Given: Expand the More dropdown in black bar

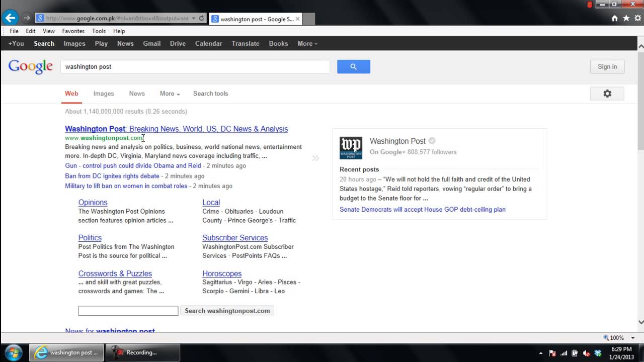Looking at the screenshot, I should [x=307, y=44].
